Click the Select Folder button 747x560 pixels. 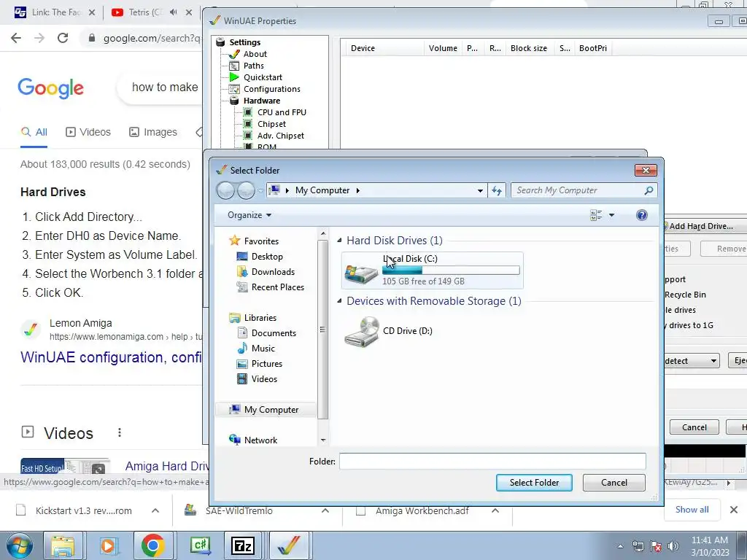click(534, 483)
